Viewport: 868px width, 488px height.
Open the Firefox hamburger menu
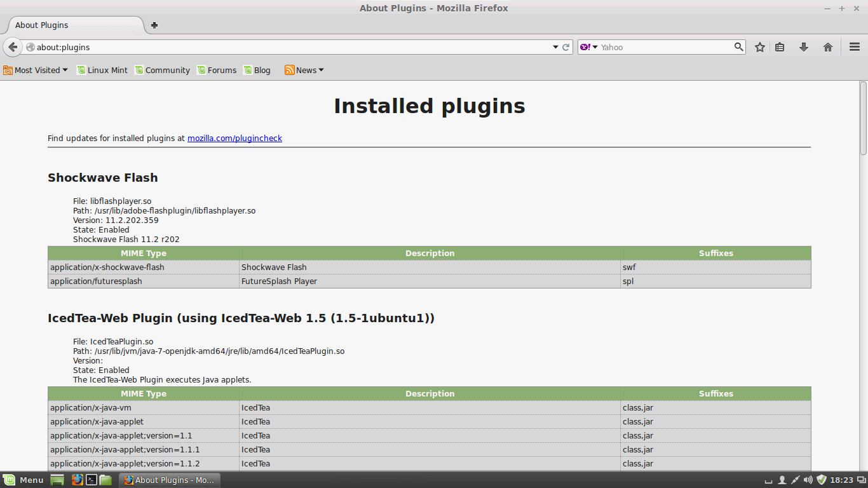point(855,47)
